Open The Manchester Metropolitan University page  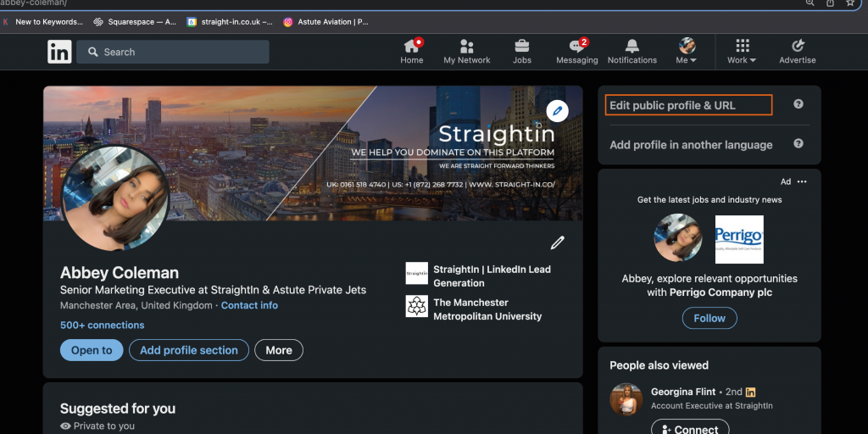click(x=487, y=309)
